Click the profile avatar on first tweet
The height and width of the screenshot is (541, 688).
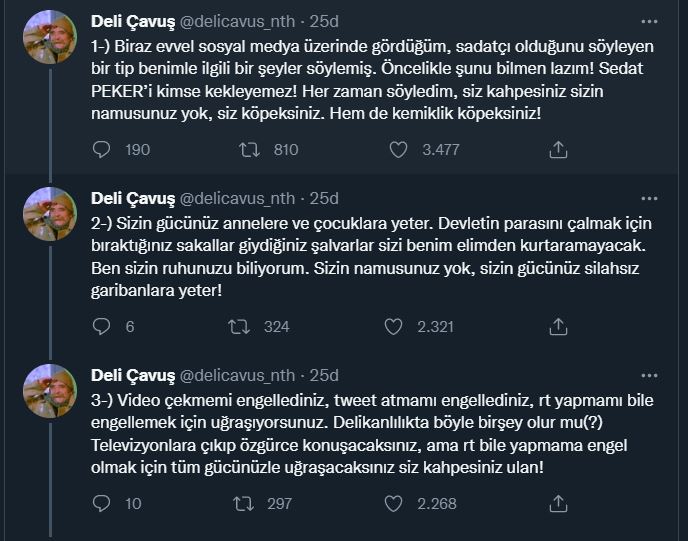click(50, 37)
